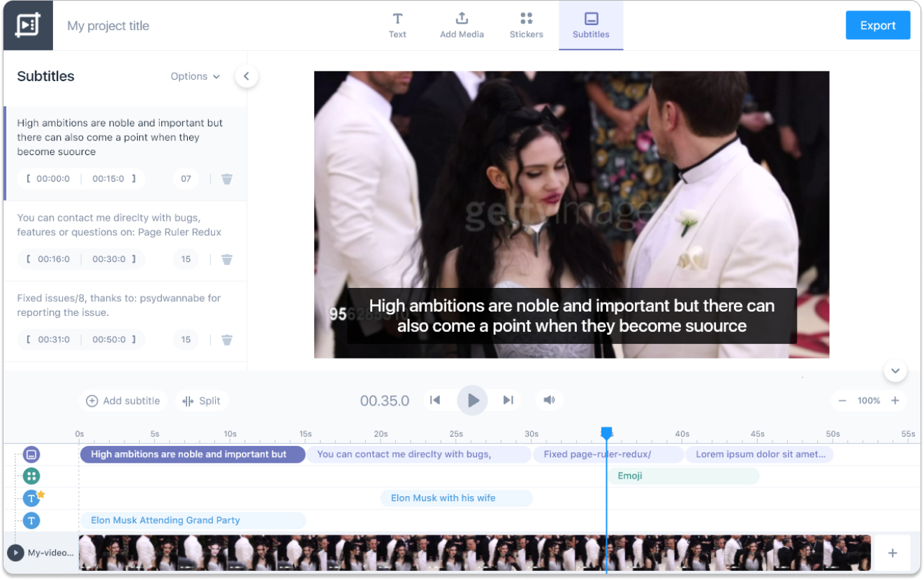Select the subtitle track icon
Screen dimensions: 924x580
31,455
